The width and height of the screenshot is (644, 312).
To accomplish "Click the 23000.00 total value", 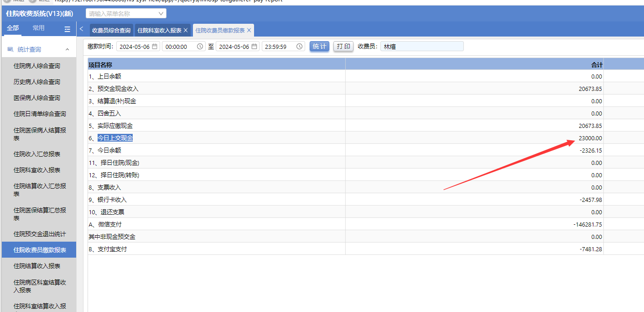I will tap(590, 138).
